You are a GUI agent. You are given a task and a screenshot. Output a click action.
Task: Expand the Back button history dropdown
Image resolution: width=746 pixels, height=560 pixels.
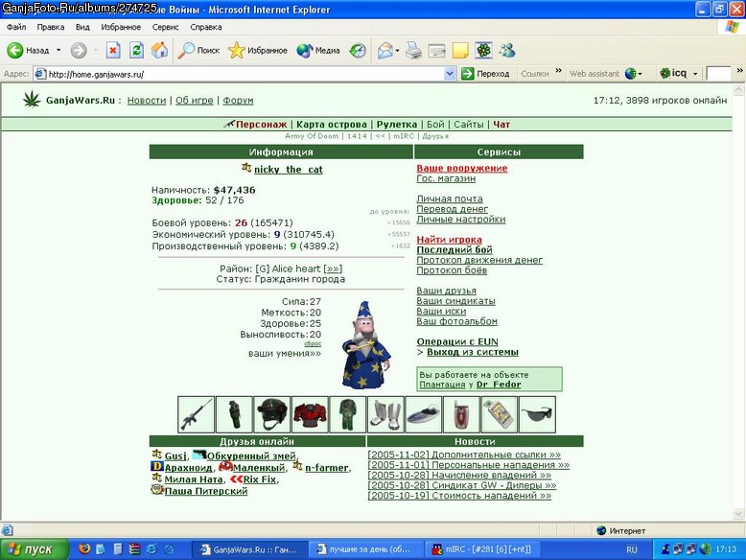[x=58, y=50]
